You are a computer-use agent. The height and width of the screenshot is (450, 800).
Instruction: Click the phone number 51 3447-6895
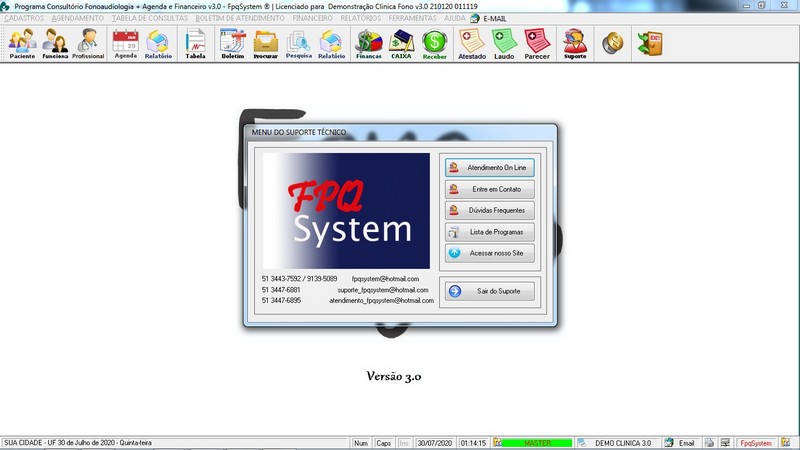pyautogui.click(x=281, y=301)
